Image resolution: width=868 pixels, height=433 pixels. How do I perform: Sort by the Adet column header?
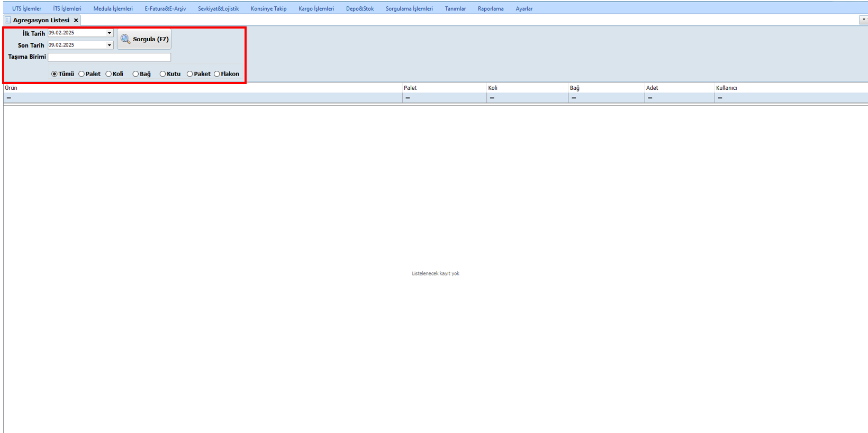click(x=652, y=88)
